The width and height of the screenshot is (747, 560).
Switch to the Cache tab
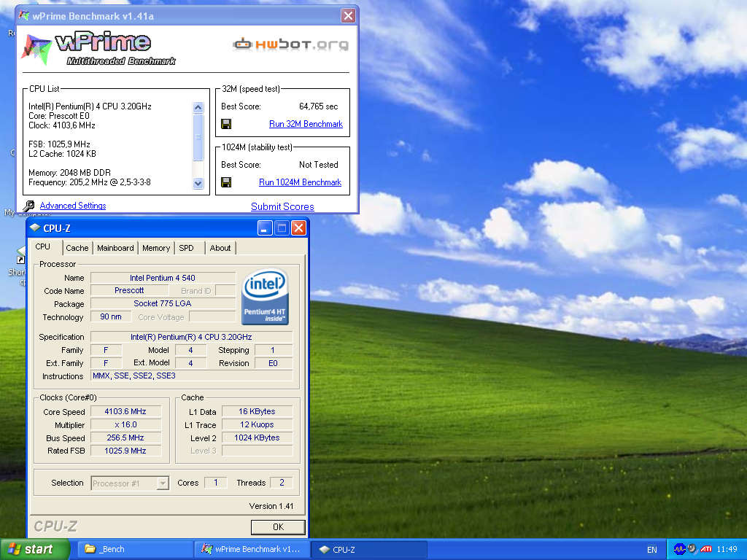(x=77, y=248)
